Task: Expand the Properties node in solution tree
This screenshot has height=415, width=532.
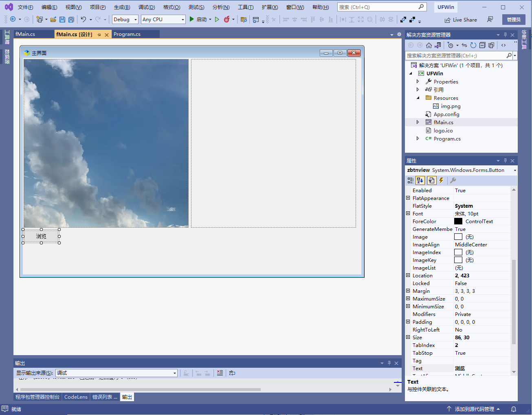Action: tap(418, 81)
